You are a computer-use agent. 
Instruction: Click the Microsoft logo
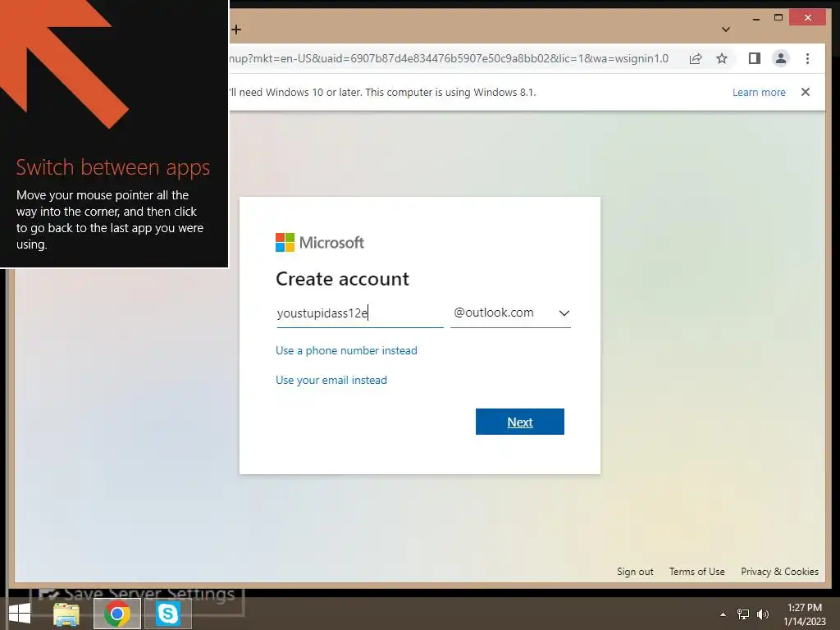[320, 242]
